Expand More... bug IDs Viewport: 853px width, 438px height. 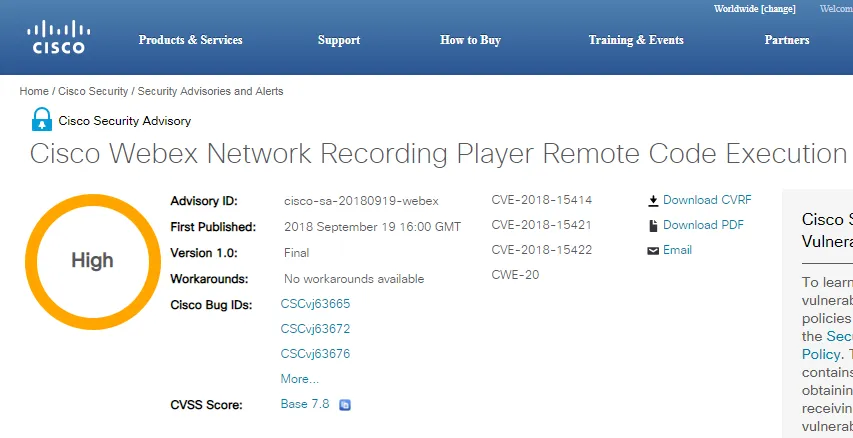[300, 379]
